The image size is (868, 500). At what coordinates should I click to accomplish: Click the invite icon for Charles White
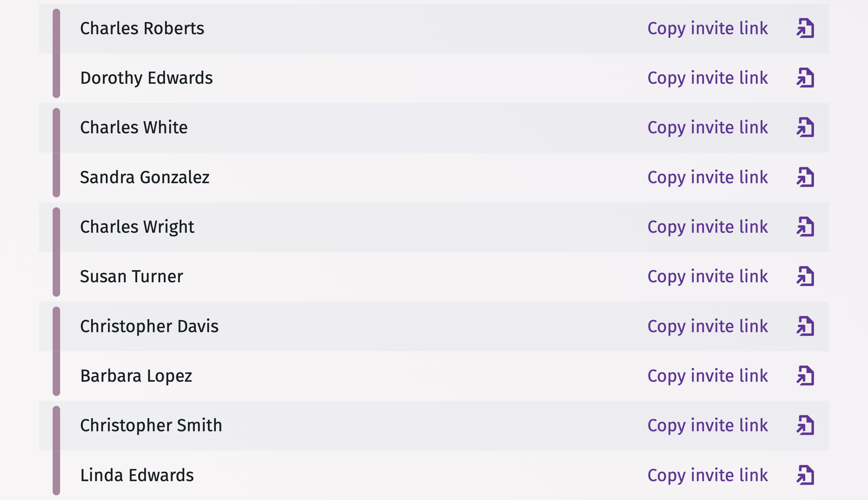point(805,128)
